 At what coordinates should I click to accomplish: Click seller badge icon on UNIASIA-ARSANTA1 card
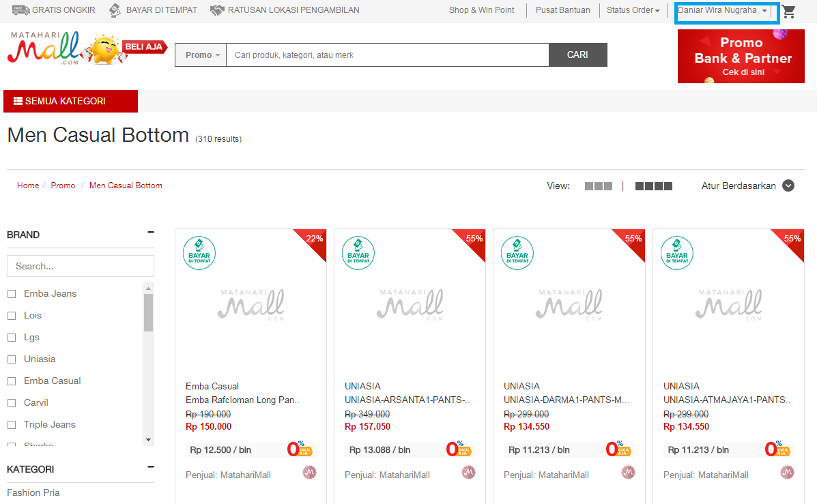[468, 473]
